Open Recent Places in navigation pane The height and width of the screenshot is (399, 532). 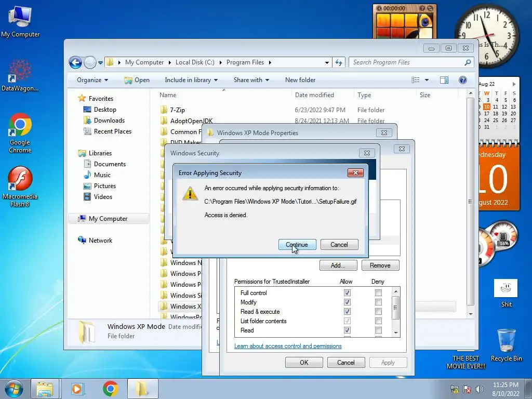point(112,131)
